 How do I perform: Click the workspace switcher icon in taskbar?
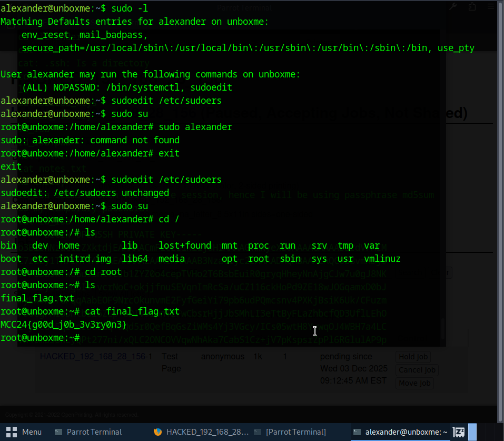pos(458,432)
